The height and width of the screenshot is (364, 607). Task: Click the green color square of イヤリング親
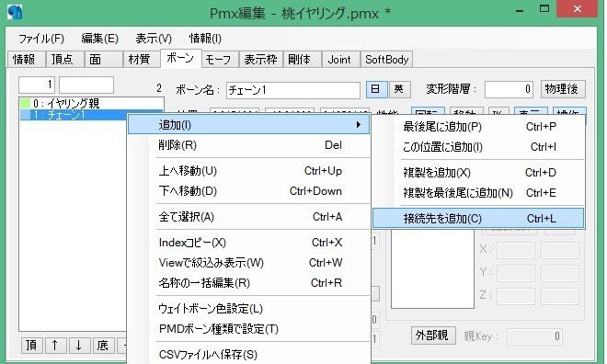click(x=25, y=103)
